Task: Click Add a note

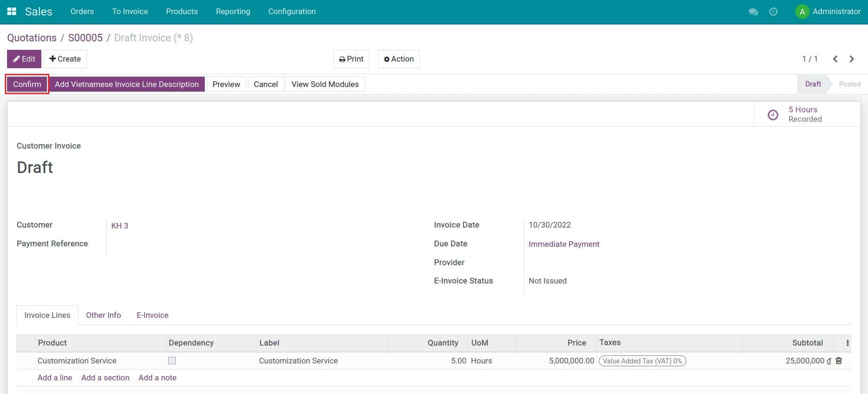Action: (157, 378)
